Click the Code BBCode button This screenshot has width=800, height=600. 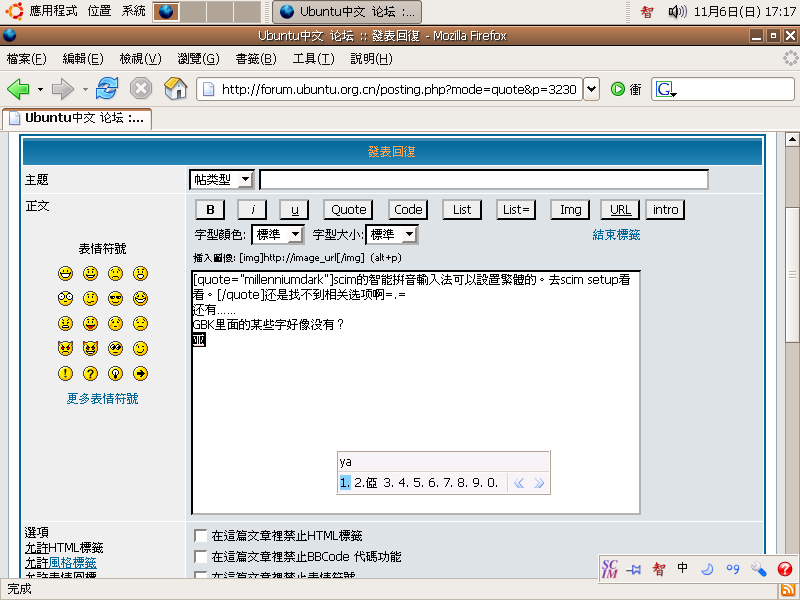coord(408,209)
